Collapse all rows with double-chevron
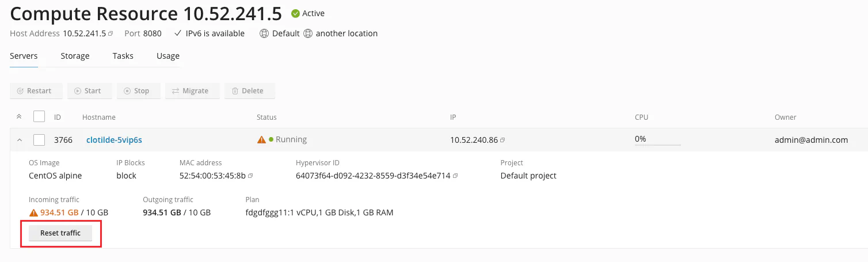Screen dimensions: 868x262 (19, 117)
